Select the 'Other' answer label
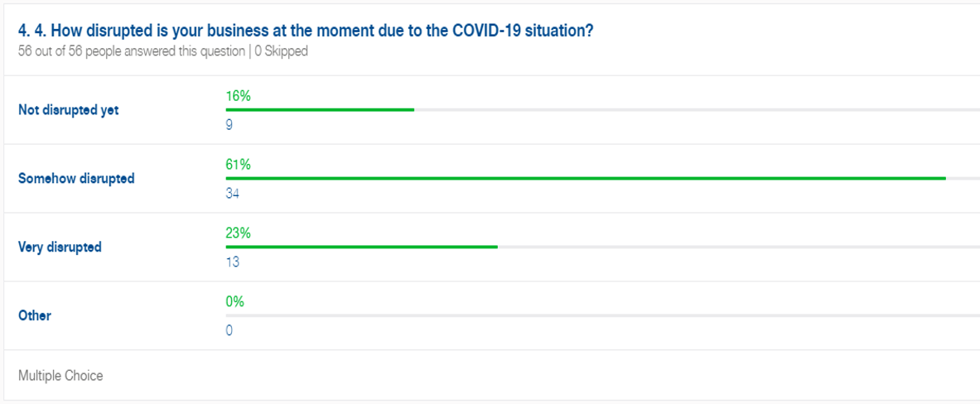 coord(34,316)
